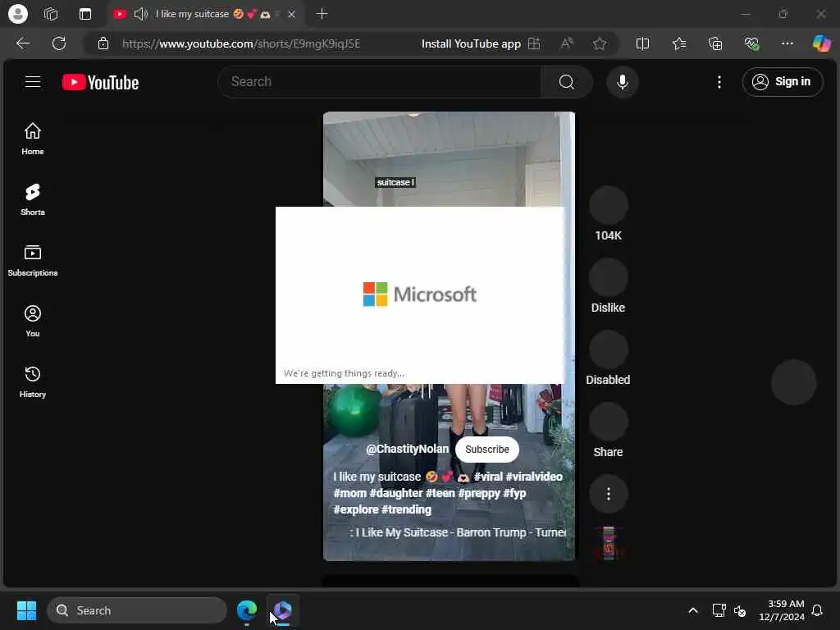Show hidden system tray icons
840x630 pixels.
pos(692,610)
